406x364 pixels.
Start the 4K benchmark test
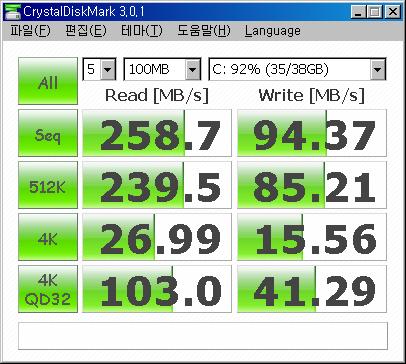48,237
